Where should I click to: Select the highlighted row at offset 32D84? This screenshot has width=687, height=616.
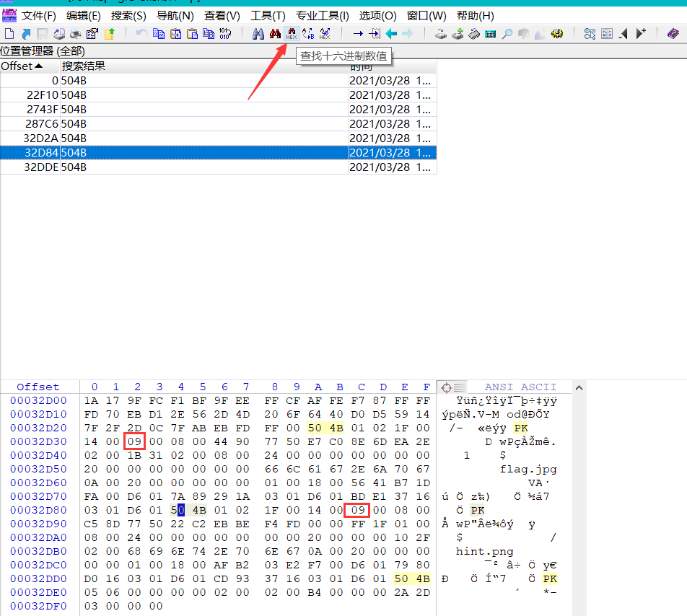(x=218, y=152)
